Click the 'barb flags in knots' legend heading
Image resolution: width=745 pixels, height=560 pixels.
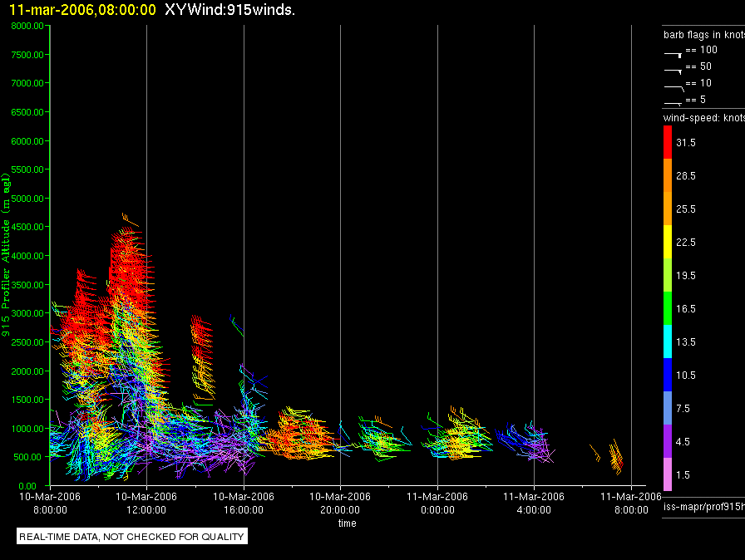tap(704, 35)
